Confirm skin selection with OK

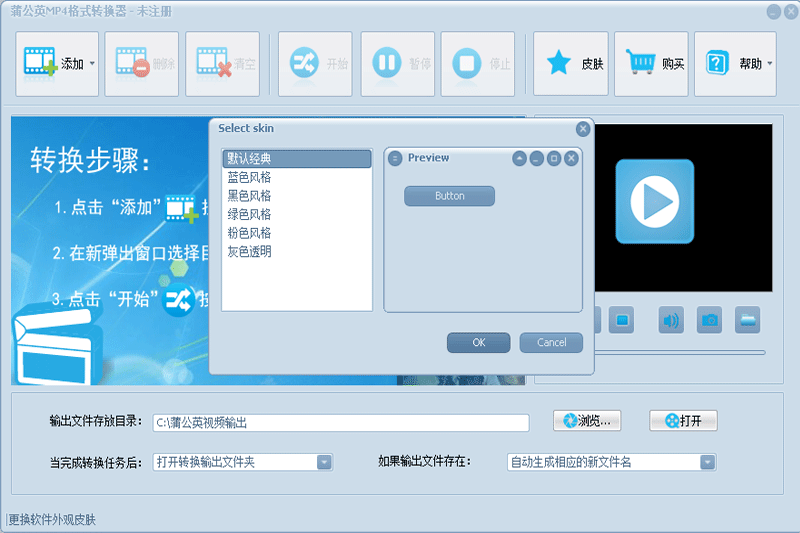(x=479, y=343)
